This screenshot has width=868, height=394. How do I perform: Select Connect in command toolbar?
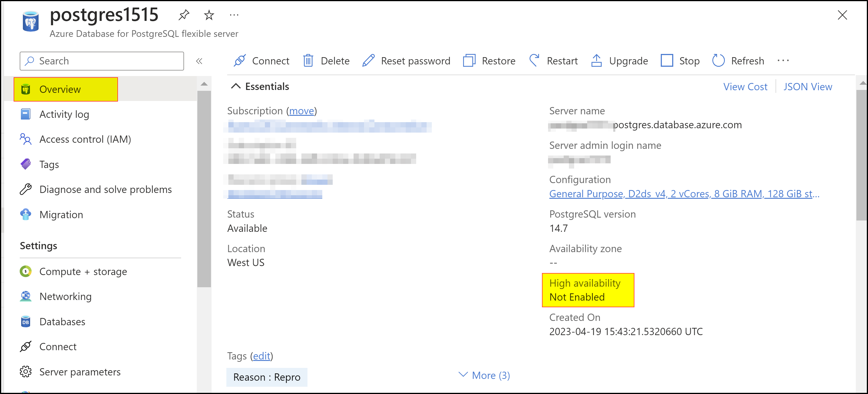[261, 61]
